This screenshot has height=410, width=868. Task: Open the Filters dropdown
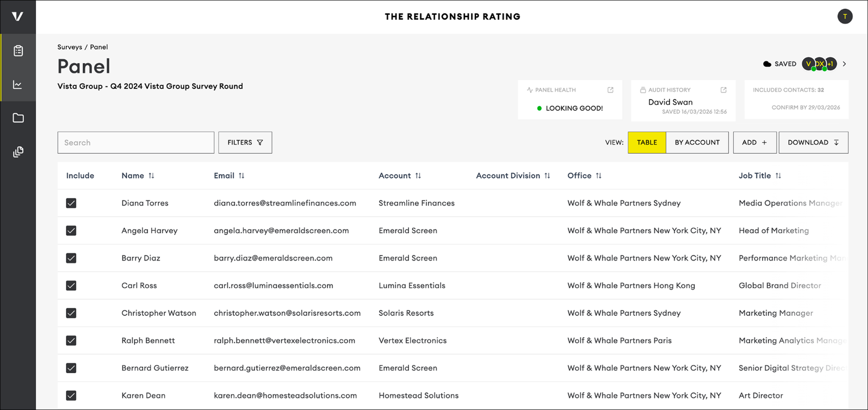point(245,143)
